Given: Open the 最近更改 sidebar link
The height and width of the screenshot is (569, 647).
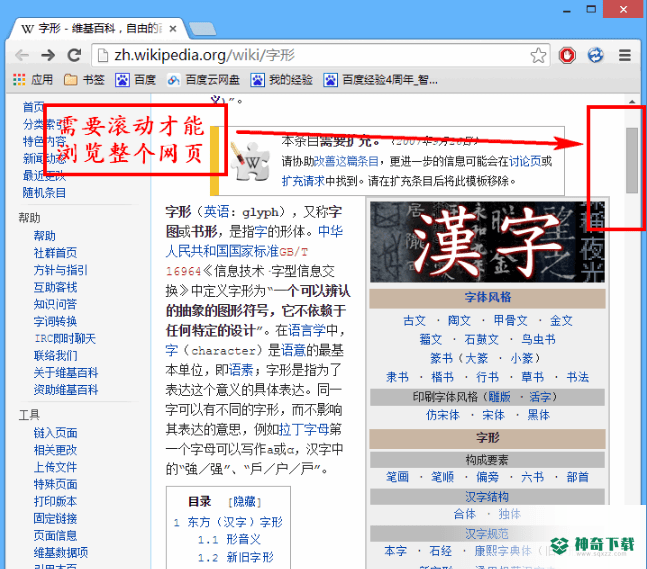Looking at the screenshot, I should tap(45, 176).
